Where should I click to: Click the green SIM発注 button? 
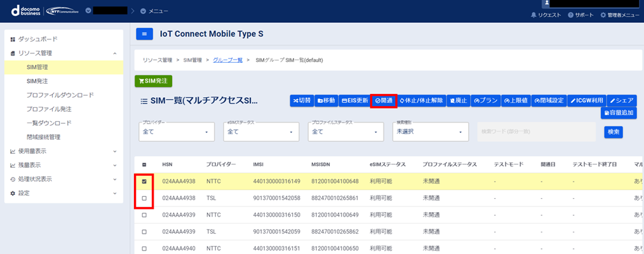153,81
